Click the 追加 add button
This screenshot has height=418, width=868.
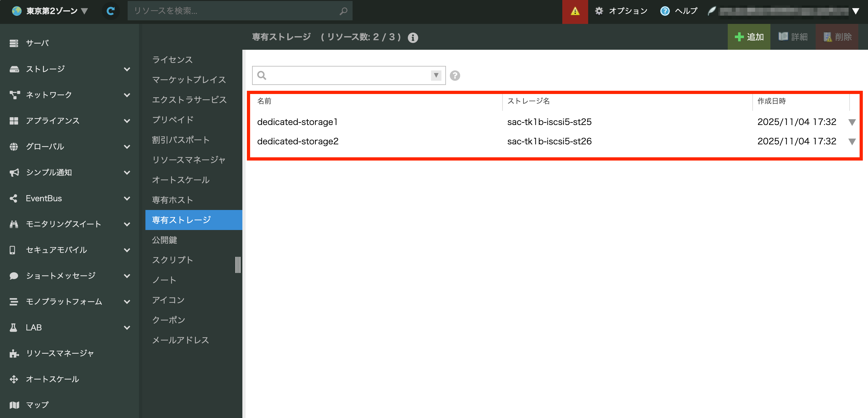(749, 37)
